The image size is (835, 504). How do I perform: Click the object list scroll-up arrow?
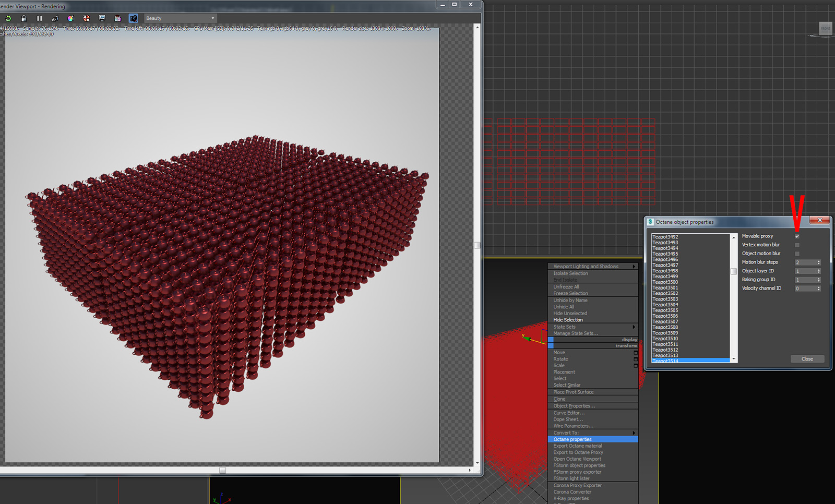pos(734,237)
